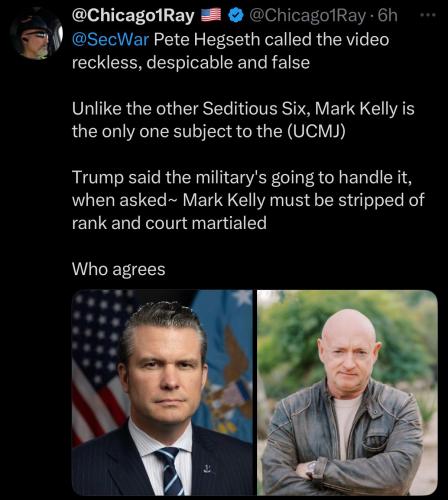Click the 'Trump said the military's' text line
The image size is (448, 500).
(x=169, y=177)
